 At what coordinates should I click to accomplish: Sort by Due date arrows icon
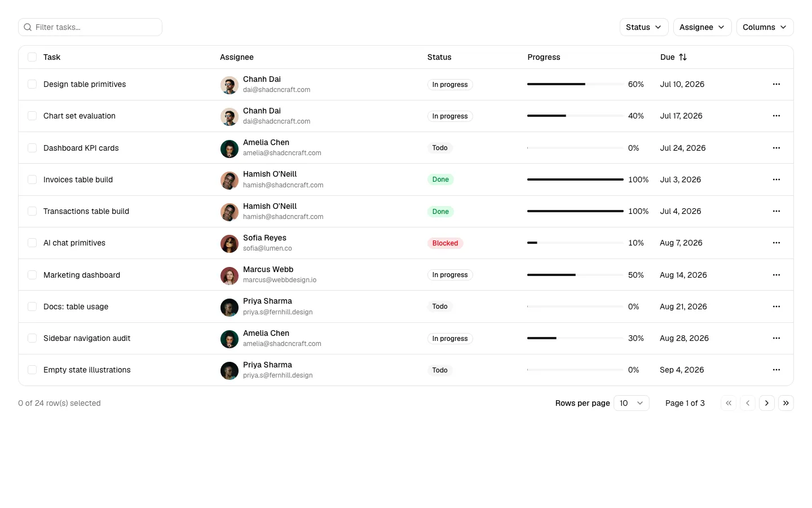click(x=683, y=57)
